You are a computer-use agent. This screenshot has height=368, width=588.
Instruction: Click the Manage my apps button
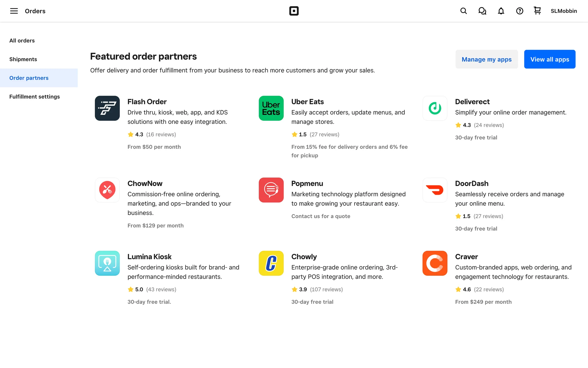pyautogui.click(x=486, y=59)
